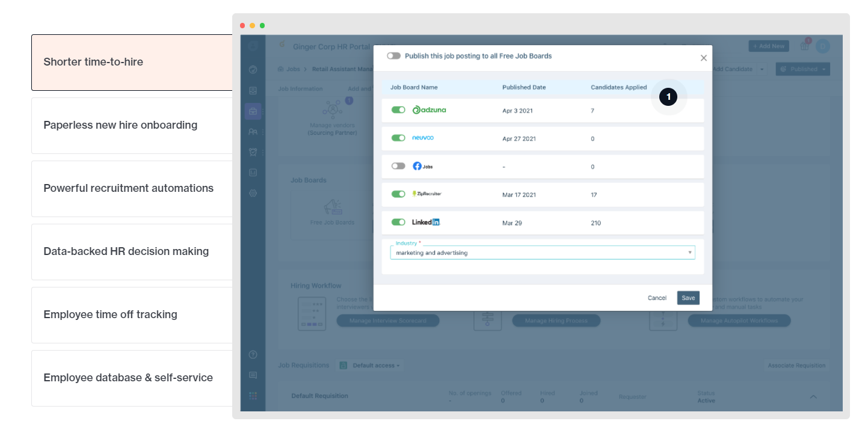Disable the LinkedIn job board toggle
The image size is (868, 424).
[x=398, y=223]
